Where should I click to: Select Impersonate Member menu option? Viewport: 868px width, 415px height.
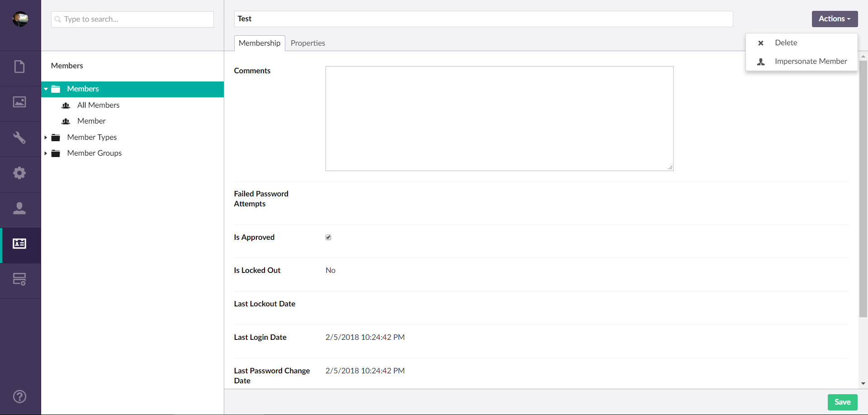(810, 61)
